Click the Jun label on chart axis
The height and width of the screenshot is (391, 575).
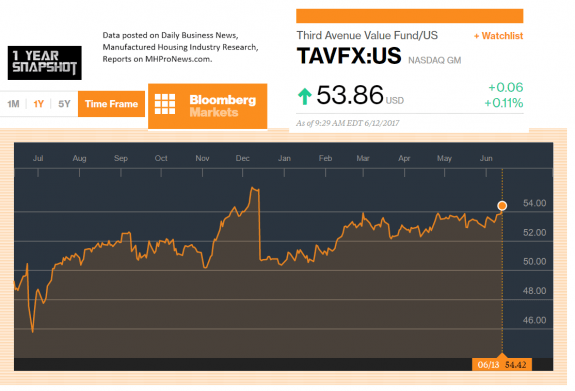486,158
